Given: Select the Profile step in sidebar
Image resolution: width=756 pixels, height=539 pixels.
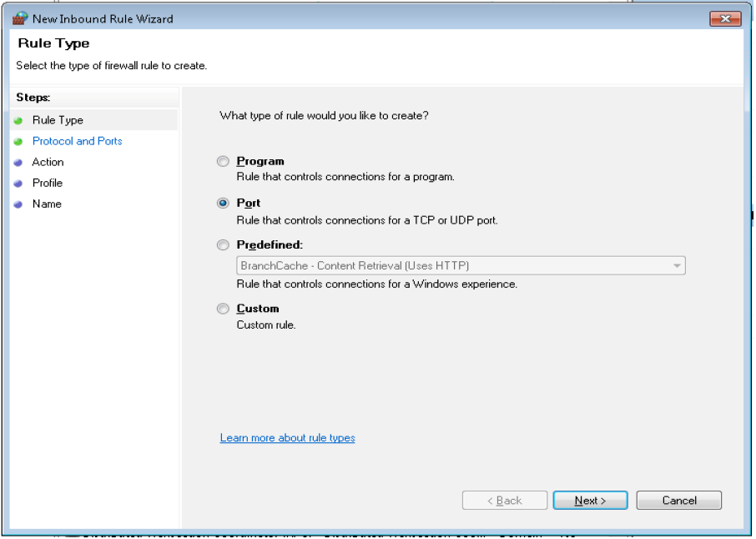Looking at the screenshot, I should (48, 184).
